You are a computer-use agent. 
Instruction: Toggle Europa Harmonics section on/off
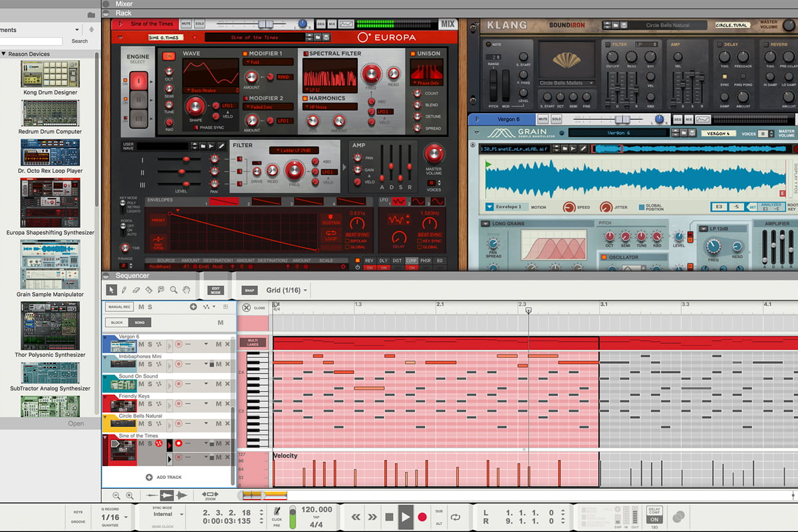(x=305, y=98)
